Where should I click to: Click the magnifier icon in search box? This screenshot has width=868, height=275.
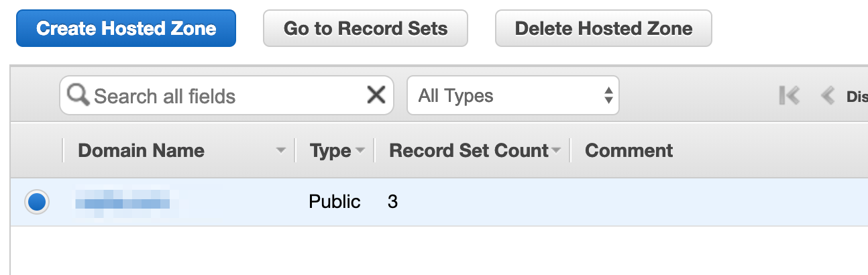(x=78, y=95)
